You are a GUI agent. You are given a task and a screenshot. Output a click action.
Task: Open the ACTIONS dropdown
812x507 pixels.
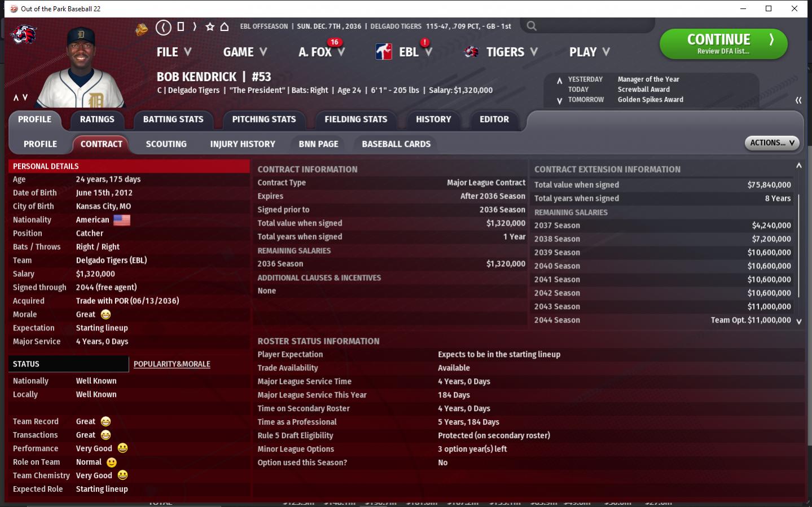772,143
